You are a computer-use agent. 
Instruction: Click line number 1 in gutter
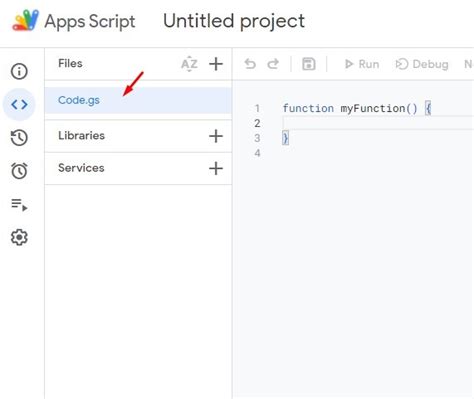pyautogui.click(x=257, y=108)
